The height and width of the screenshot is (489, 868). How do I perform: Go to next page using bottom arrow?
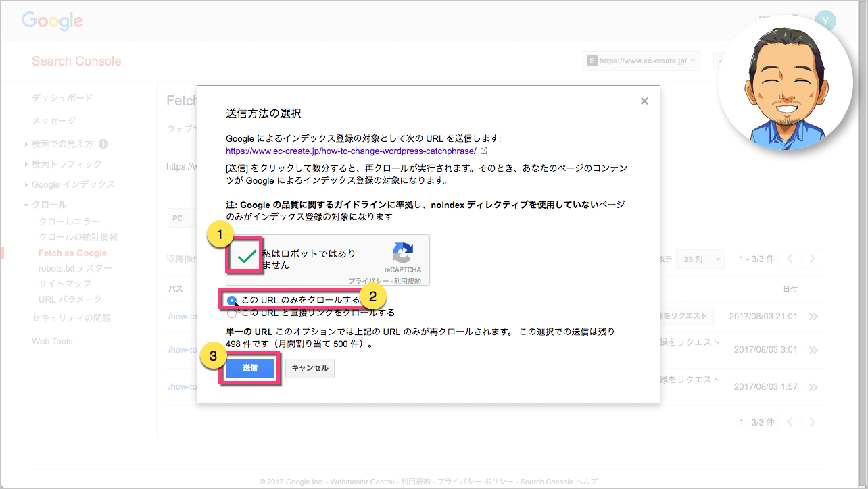pyautogui.click(x=813, y=422)
